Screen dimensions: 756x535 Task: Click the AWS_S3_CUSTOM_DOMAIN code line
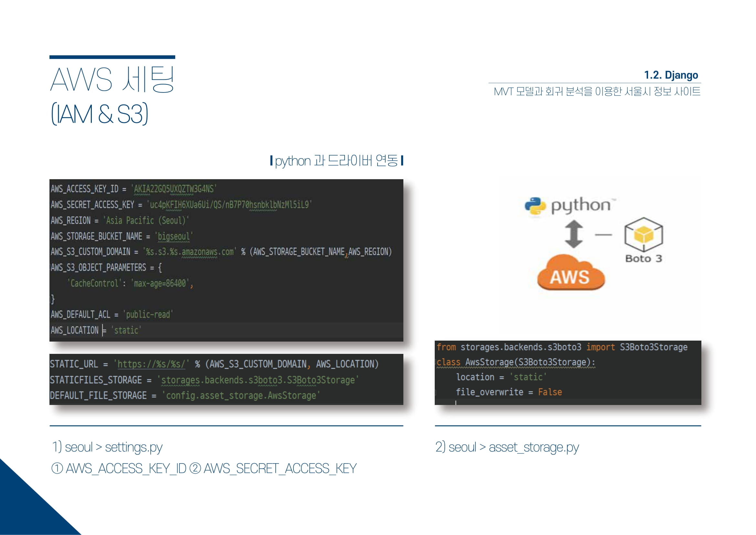click(x=221, y=252)
